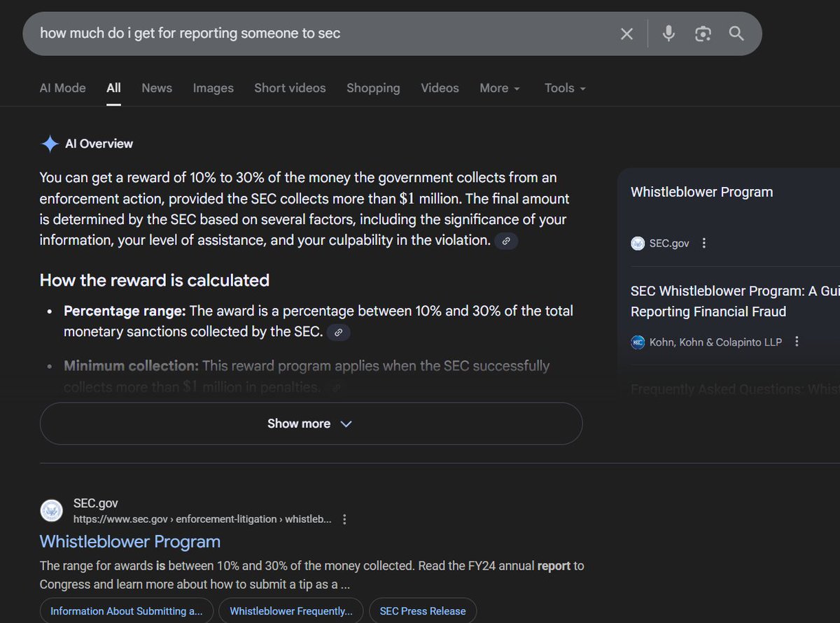Click the result snippet mentioning FY24 annual report

click(311, 575)
